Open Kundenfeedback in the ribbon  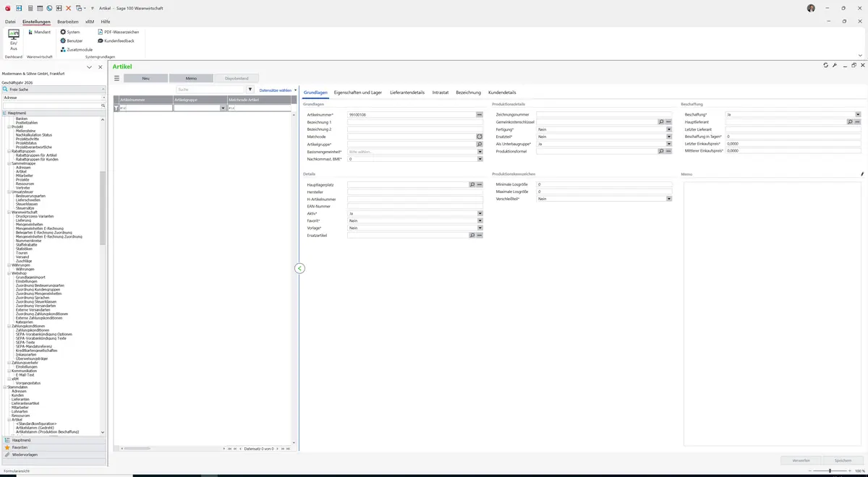(116, 41)
